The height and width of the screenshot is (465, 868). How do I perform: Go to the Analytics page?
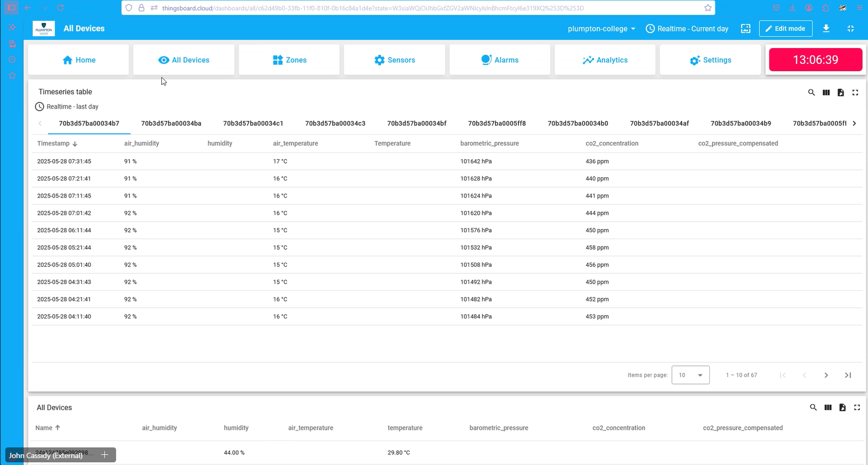pos(605,60)
